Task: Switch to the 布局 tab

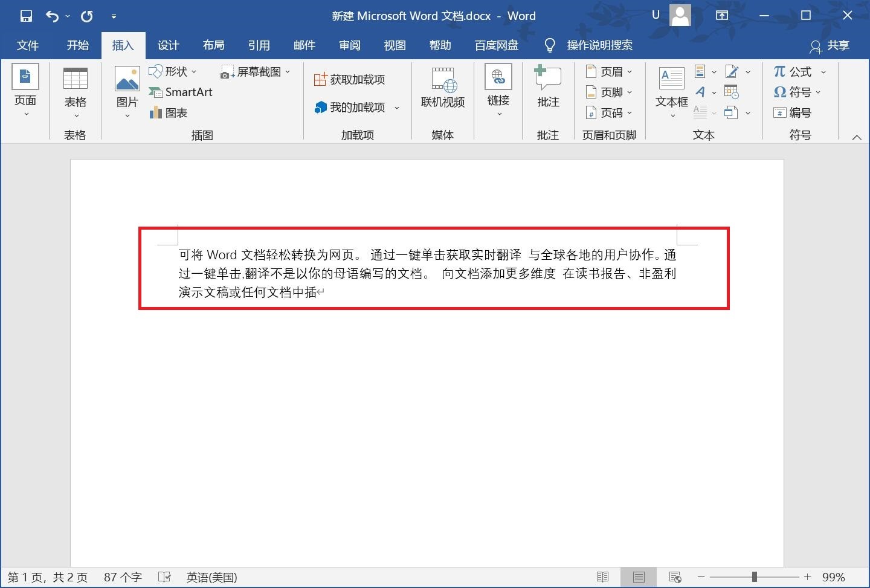Action: click(214, 45)
